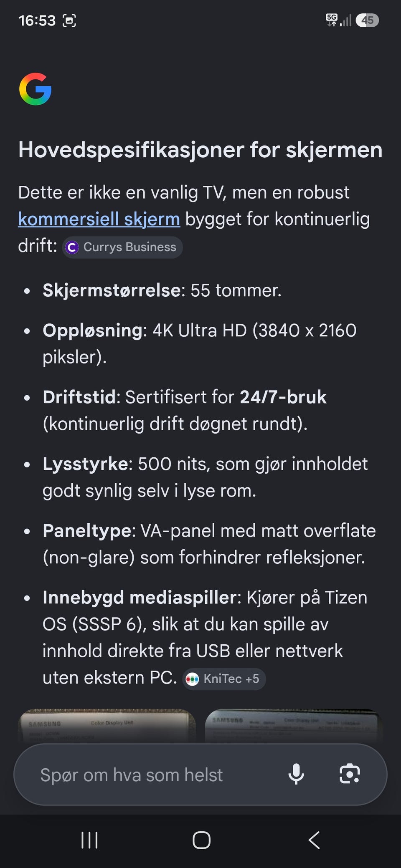Open recent apps navigation button

[x=89, y=840]
